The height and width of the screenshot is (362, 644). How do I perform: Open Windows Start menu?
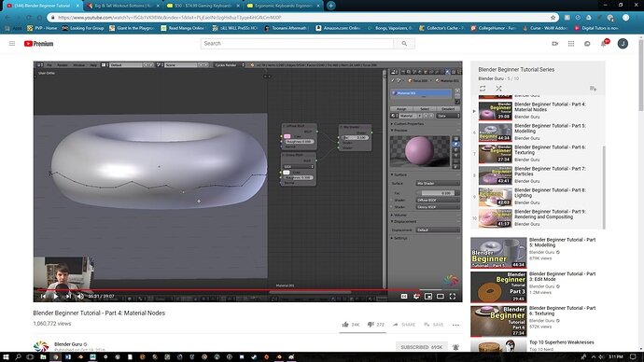coord(6,357)
